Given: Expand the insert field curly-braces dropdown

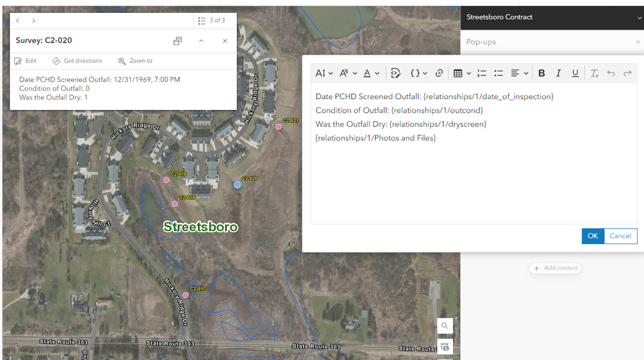Looking at the screenshot, I should [418, 73].
